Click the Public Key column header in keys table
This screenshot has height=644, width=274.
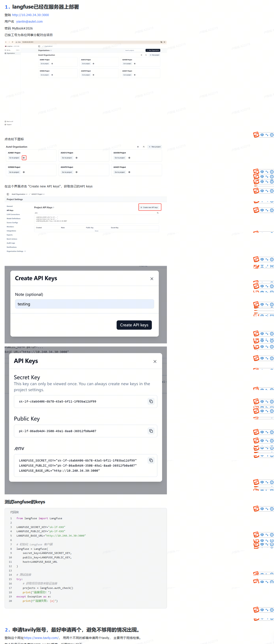pos(90,228)
